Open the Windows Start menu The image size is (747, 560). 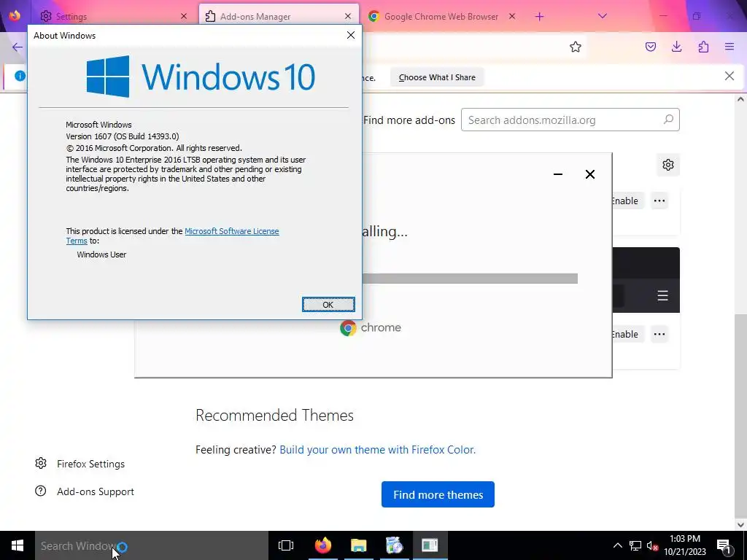(x=18, y=545)
